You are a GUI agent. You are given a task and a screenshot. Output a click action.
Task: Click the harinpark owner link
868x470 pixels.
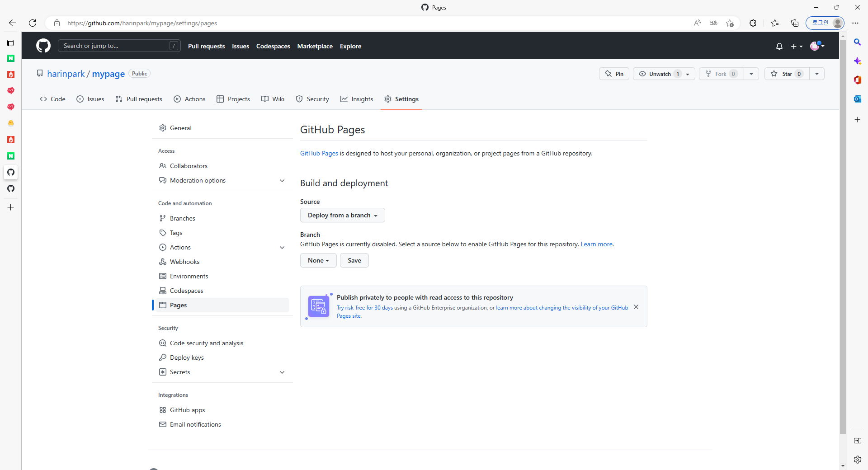pyautogui.click(x=66, y=74)
